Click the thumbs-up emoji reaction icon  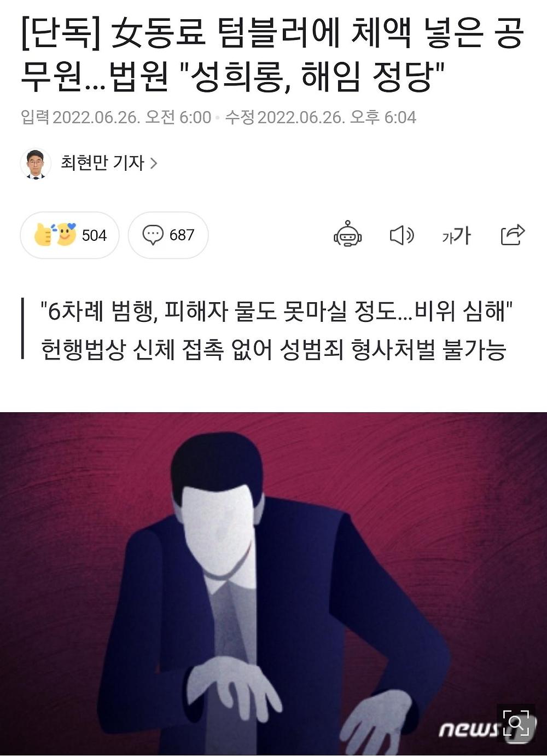(43, 235)
